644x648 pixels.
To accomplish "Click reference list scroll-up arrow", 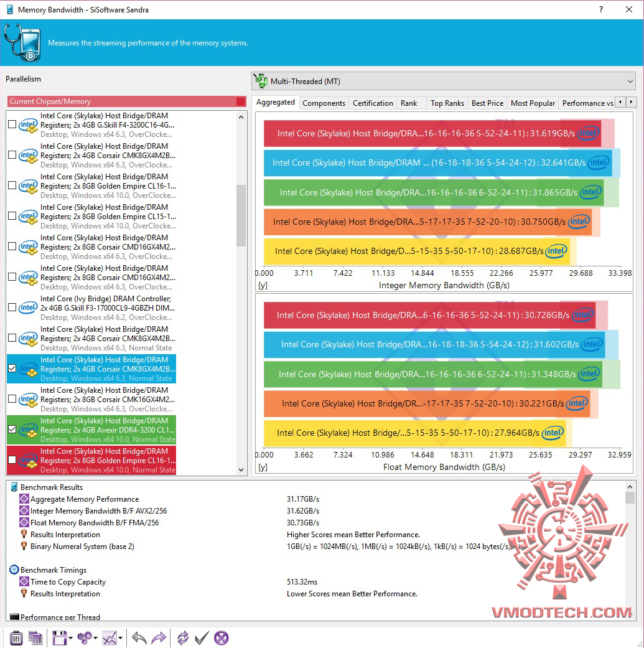I will pos(241,118).
